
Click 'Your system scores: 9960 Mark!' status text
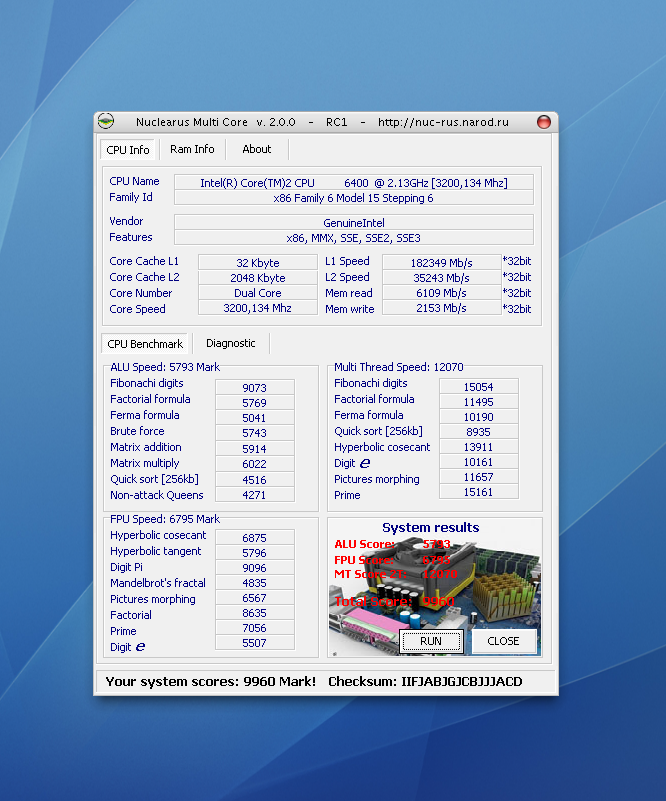tap(211, 681)
